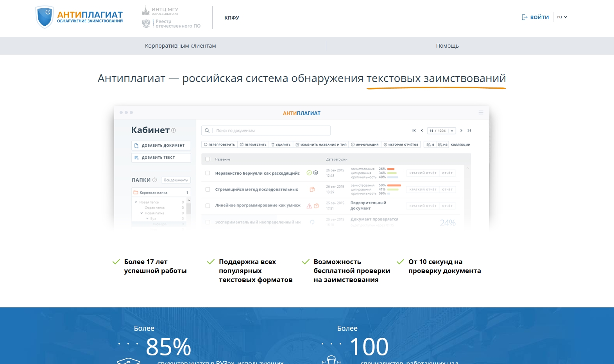This screenshot has width=614, height=364.
Task: Open Корпоративным клиентам menu item
Action: (x=180, y=46)
